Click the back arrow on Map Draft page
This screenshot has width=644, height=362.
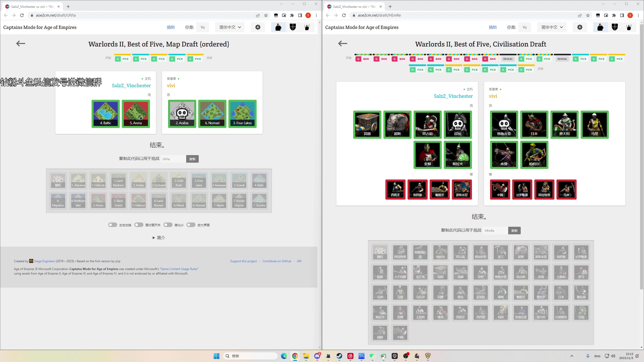point(21,43)
